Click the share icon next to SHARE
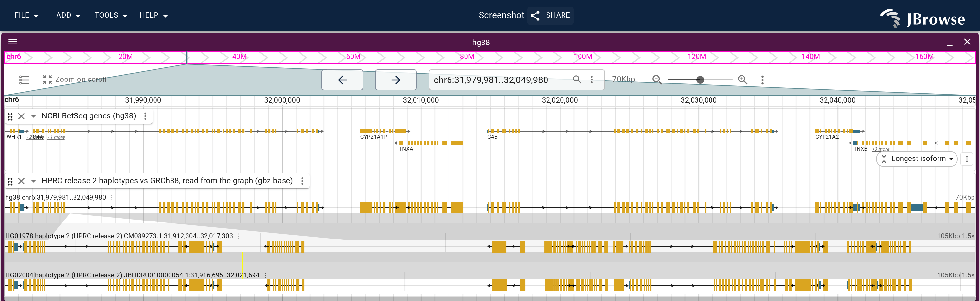This screenshot has height=301, width=980. point(535,15)
